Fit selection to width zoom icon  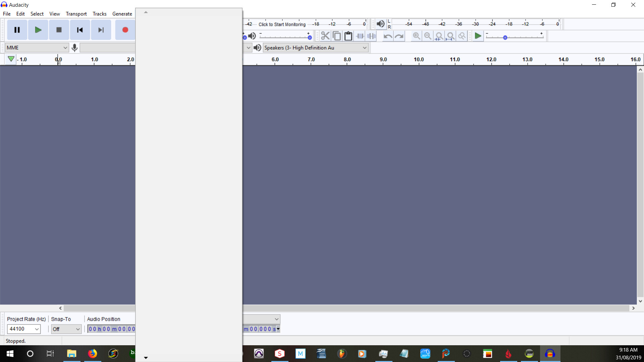point(439,36)
